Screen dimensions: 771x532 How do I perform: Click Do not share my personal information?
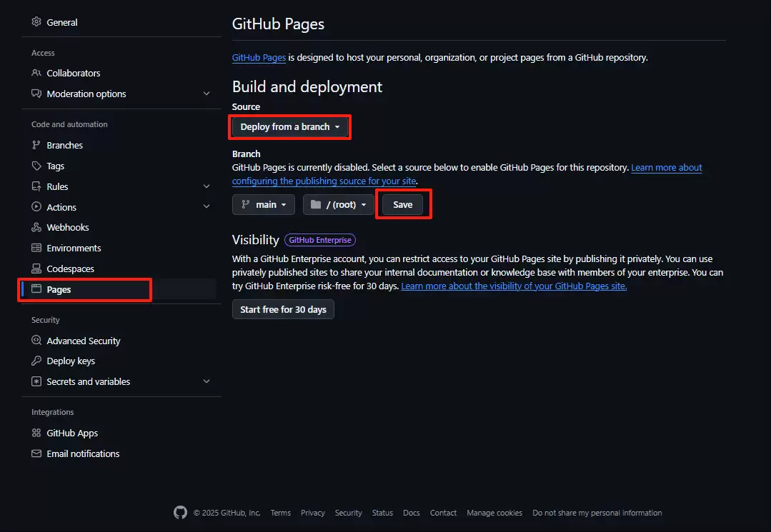point(597,512)
